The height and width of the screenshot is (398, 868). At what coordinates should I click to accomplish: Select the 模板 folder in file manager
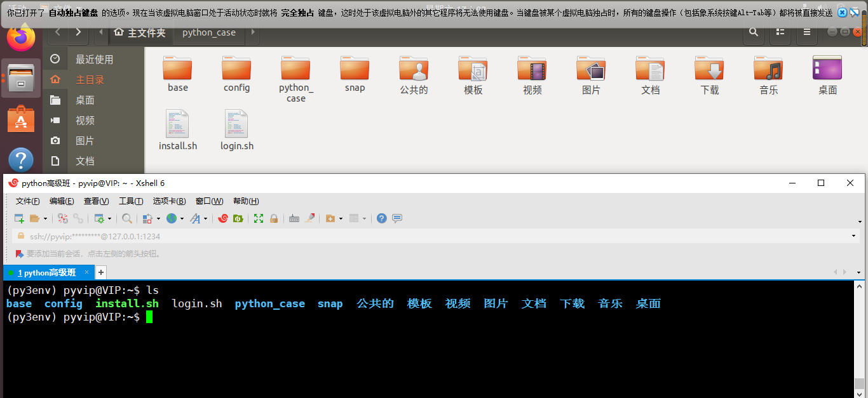click(x=473, y=75)
